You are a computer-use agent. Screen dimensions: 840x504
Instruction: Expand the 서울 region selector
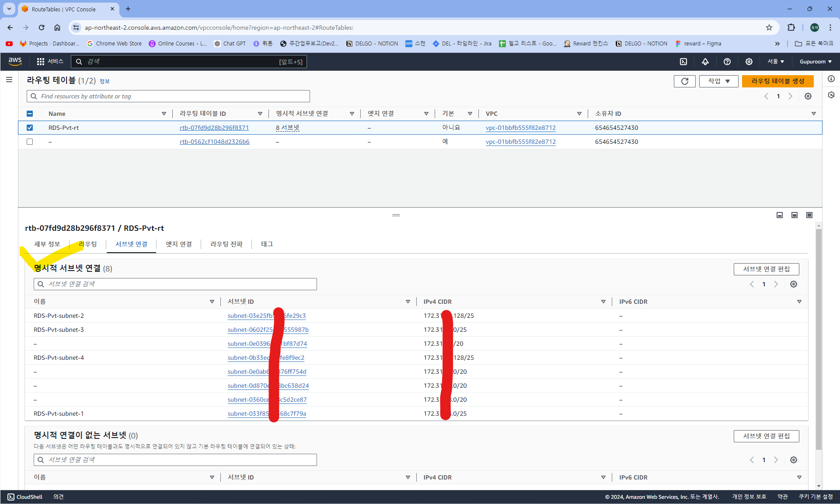click(x=776, y=62)
